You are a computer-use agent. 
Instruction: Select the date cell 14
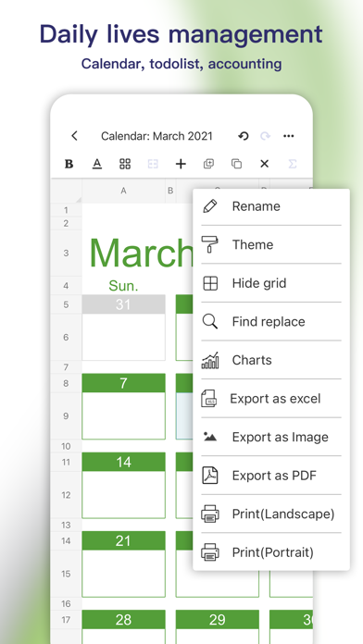(123, 462)
